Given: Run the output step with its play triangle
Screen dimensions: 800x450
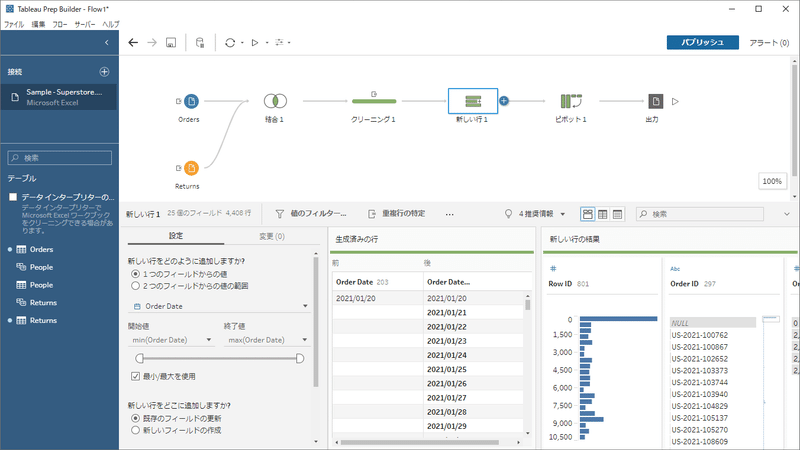Looking at the screenshot, I should click(x=675, y=102).
